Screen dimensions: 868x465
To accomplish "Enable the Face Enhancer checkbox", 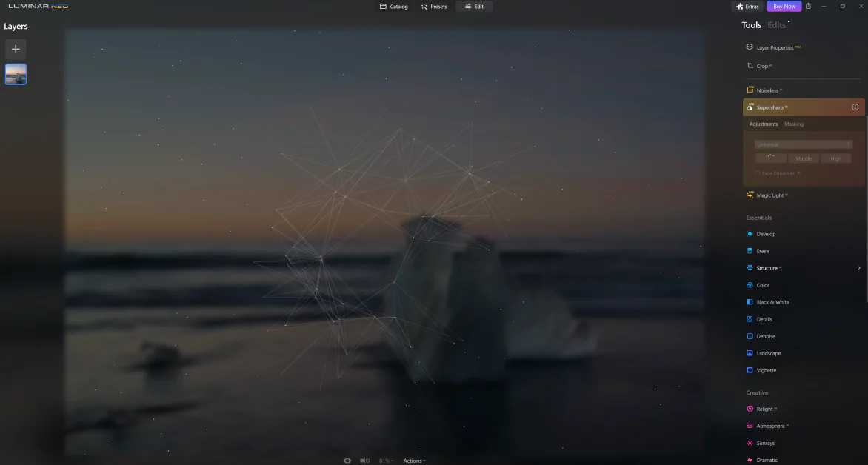I will (x=758, y=173).
